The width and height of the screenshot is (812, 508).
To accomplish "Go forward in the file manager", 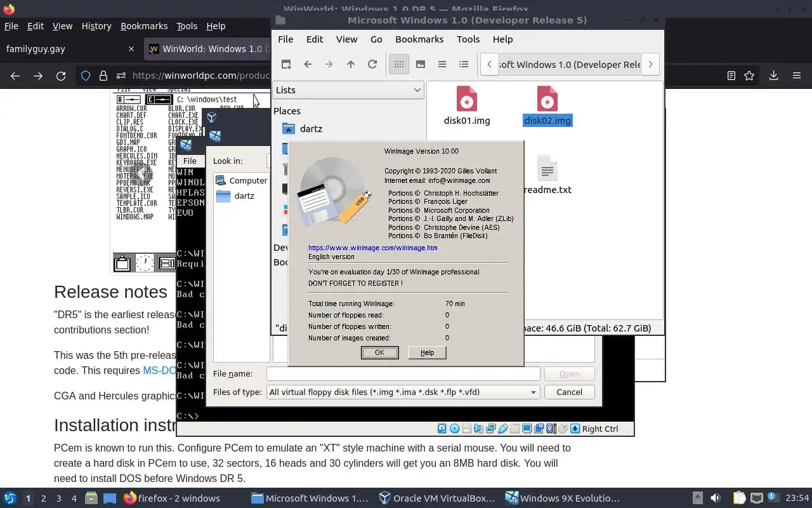I will tap(329, 64).
